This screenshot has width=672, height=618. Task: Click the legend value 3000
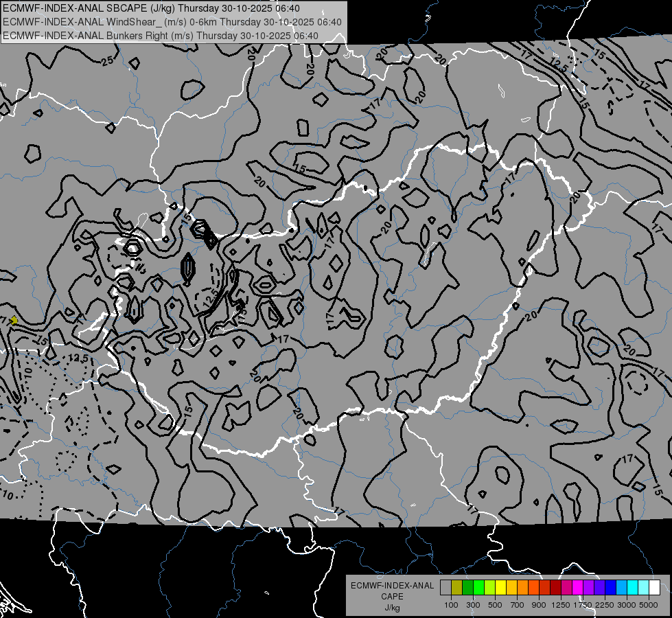click(x=627, y=605)
